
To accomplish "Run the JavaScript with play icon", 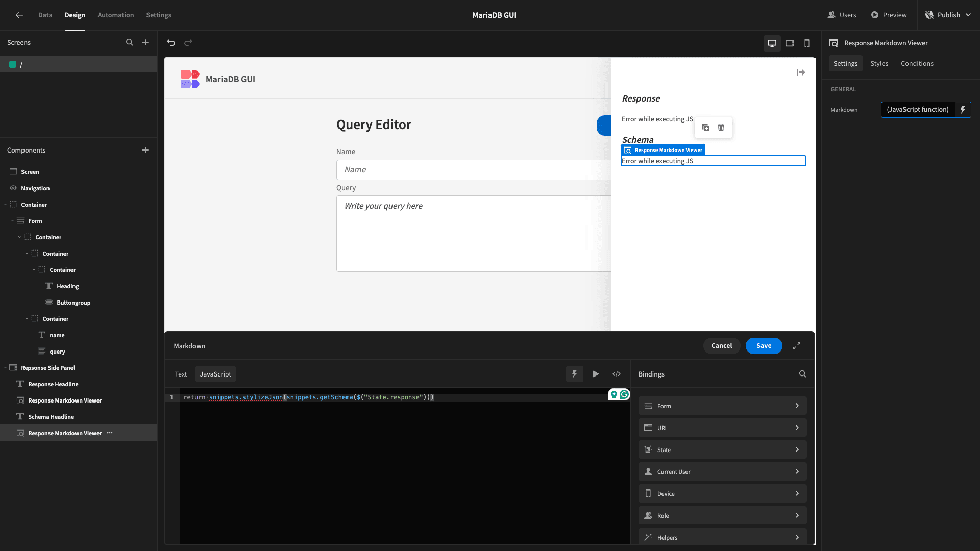I will pyautogui.click(x=596, y=374).
